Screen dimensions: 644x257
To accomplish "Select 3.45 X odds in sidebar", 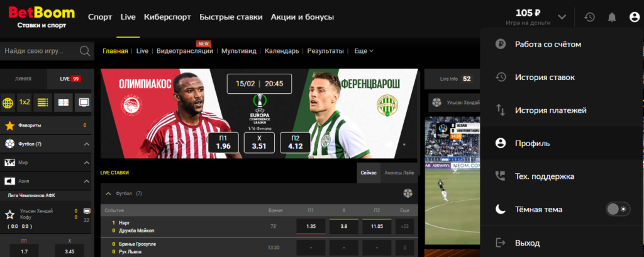I will click(x=69, y=251).
